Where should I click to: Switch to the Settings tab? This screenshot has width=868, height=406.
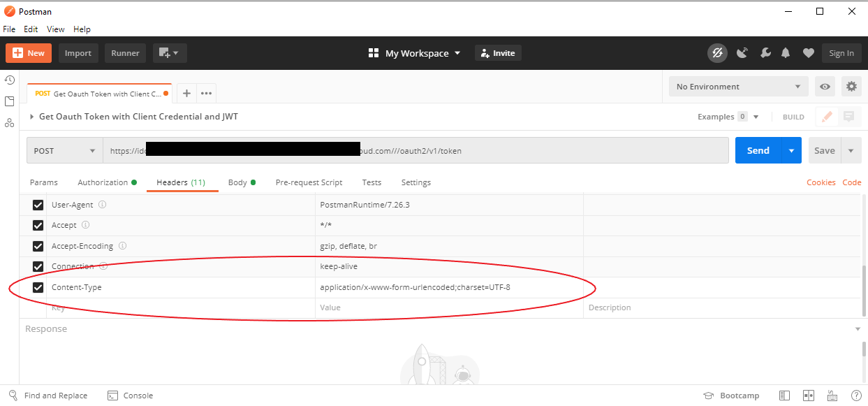[x=416, y=182]
